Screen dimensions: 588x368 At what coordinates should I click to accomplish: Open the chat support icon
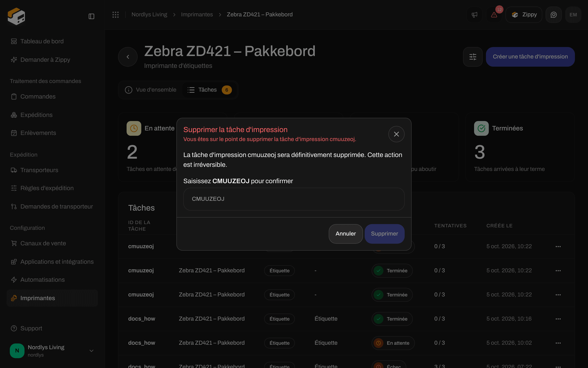coord(553,15)
